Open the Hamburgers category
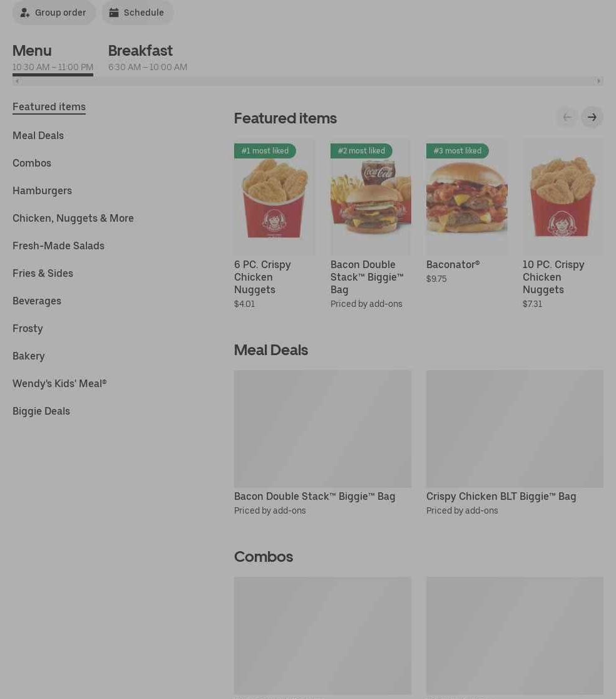This screenshot has height=699, width=616. tap(43, 191)
